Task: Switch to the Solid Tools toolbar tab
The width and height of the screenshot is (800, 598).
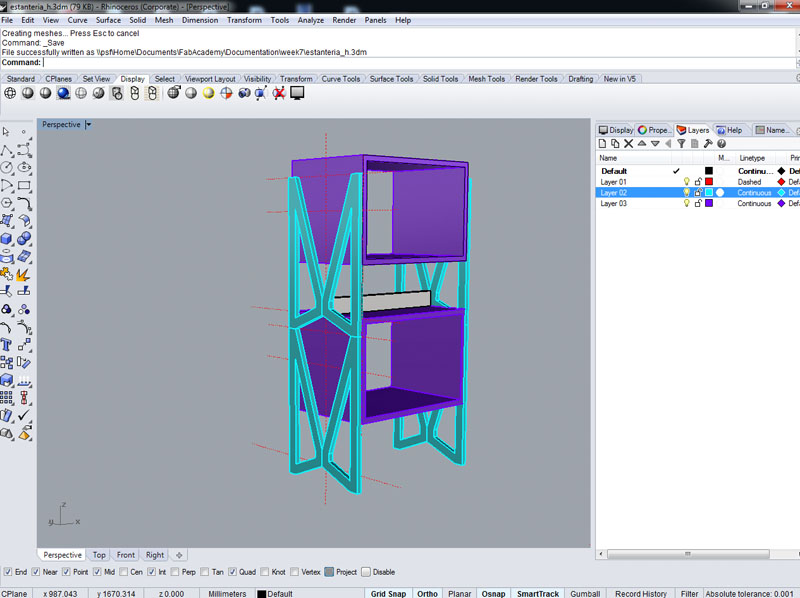Action: [x=440, y=79]
